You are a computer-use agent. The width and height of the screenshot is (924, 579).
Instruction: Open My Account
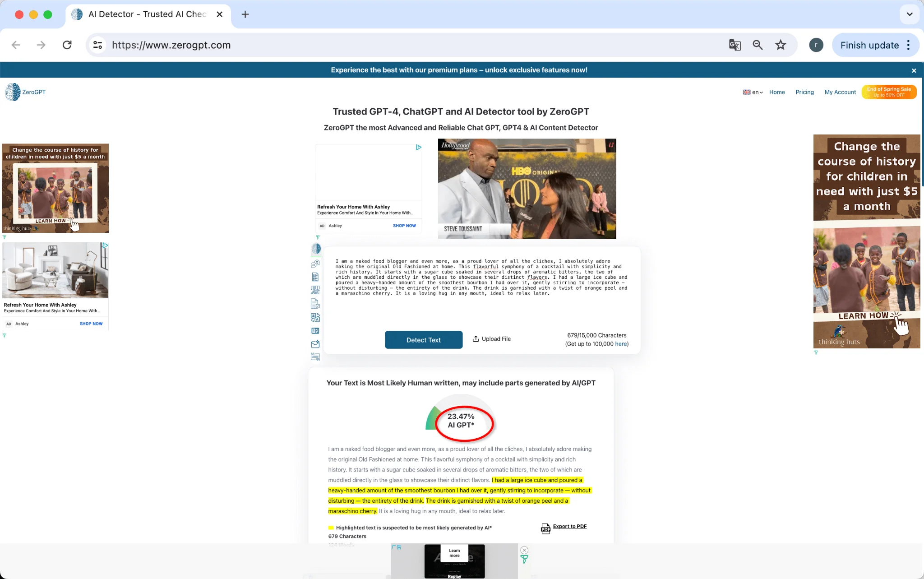coord(840,92)
